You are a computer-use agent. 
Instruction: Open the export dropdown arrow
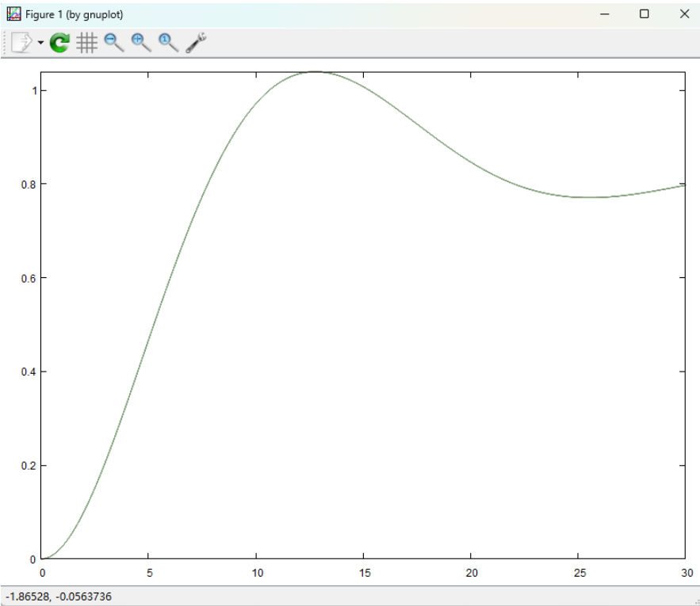pos(40,43)
